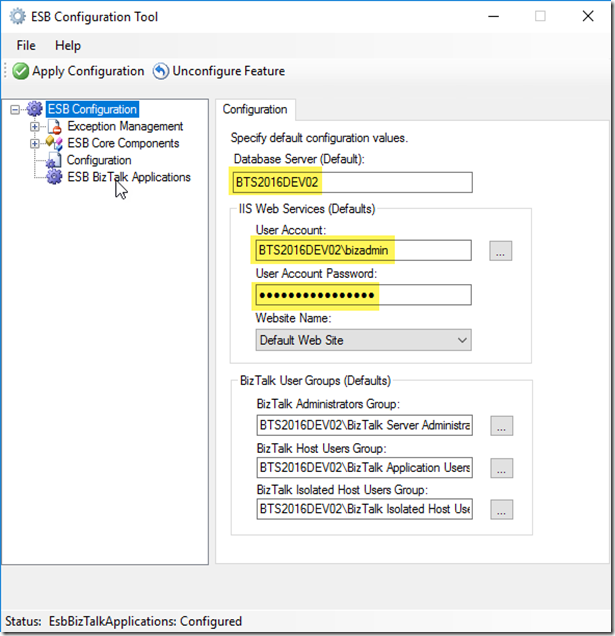Viewport: 615px width, 636px height.
Task: Focus the User Account Password field
Action: [x=363, y=295]
